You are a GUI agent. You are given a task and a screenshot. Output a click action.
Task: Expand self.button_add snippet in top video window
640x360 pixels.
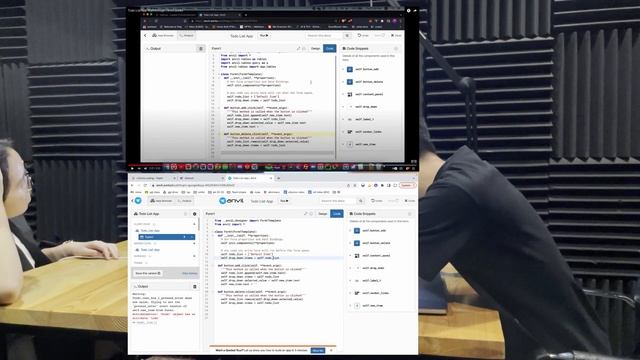point(343,69)
